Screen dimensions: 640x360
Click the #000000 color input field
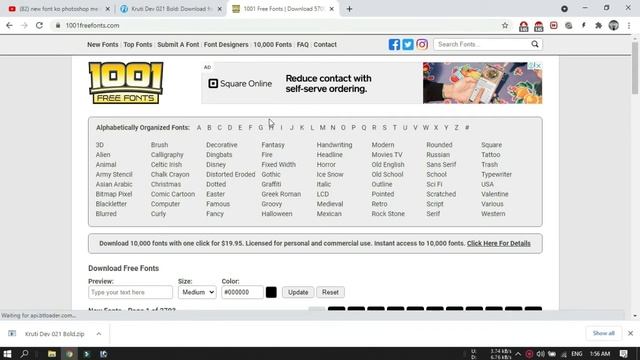pyautogui.click(x=242, y=292)
